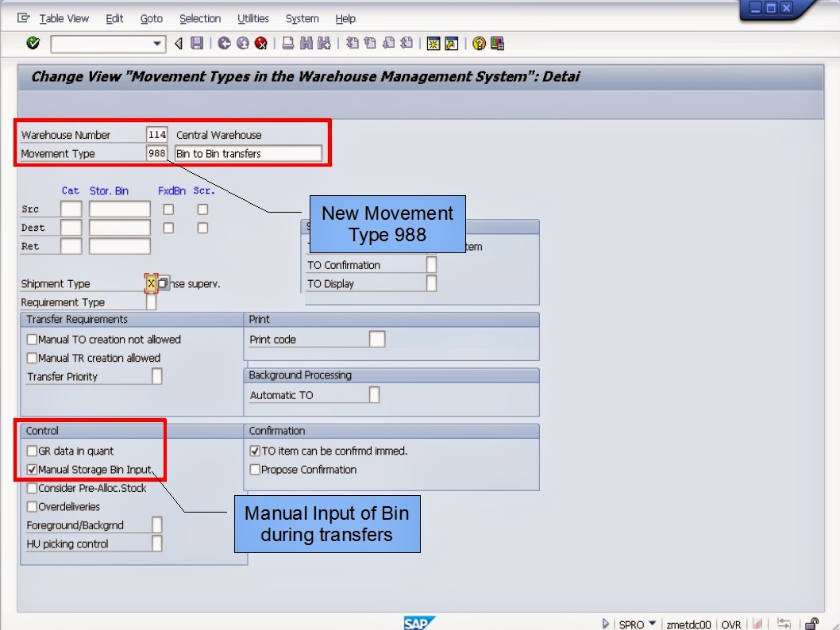Uncheck Manual Storage Bin Input
The width and height of the screenshot is (840, 630).
point(32,469)
